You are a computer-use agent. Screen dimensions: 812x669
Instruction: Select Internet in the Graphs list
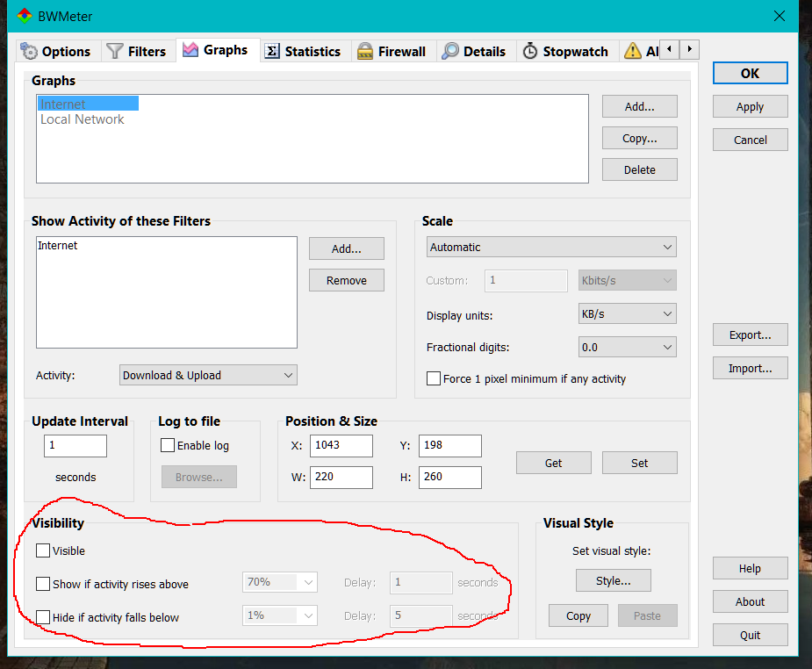(x=88, y=104)
